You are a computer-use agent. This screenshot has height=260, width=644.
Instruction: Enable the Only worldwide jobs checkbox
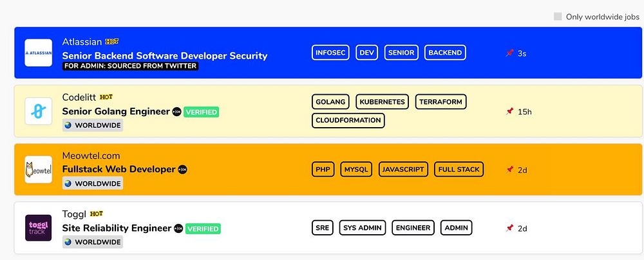[558, 17]
